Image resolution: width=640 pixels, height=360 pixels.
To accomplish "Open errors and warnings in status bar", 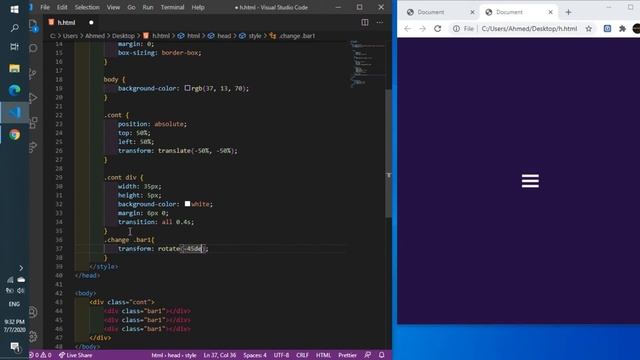I will click(40, 355).
